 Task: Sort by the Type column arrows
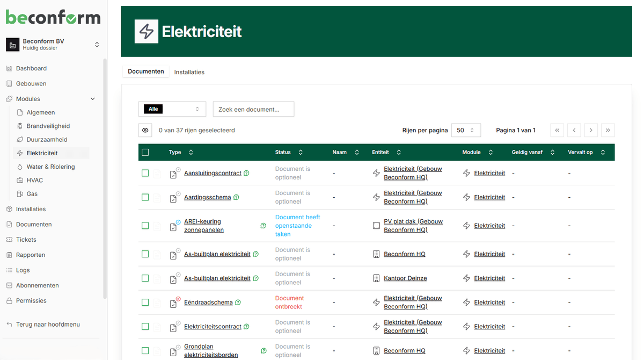click(x=191, y=153)
